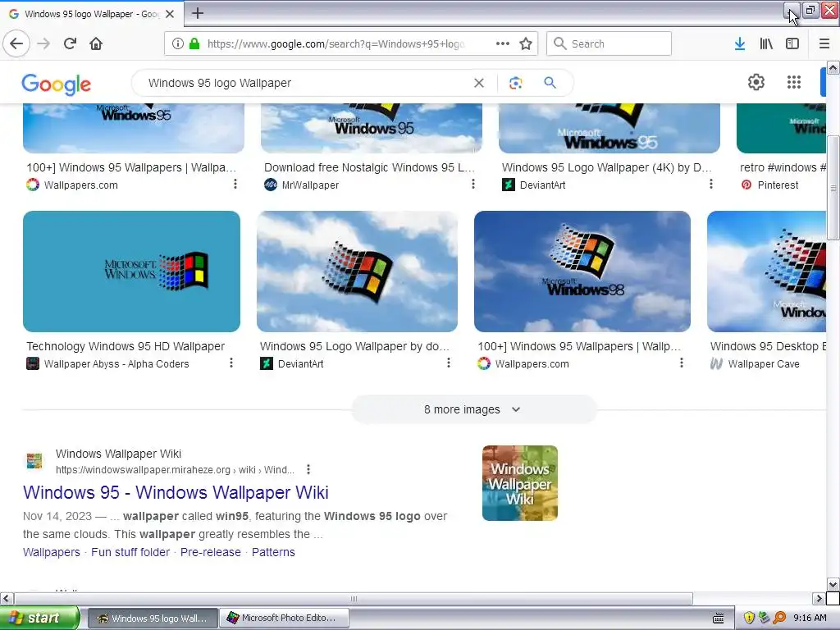The image size is (840, 630).
Task: Bookmark this page with the star icon
Action: 526,43
